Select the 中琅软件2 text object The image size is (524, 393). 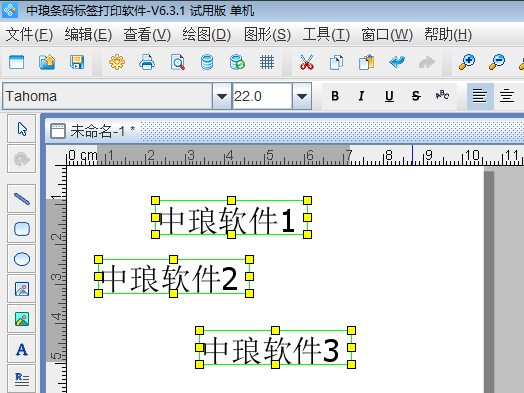(x=173, y=277)
